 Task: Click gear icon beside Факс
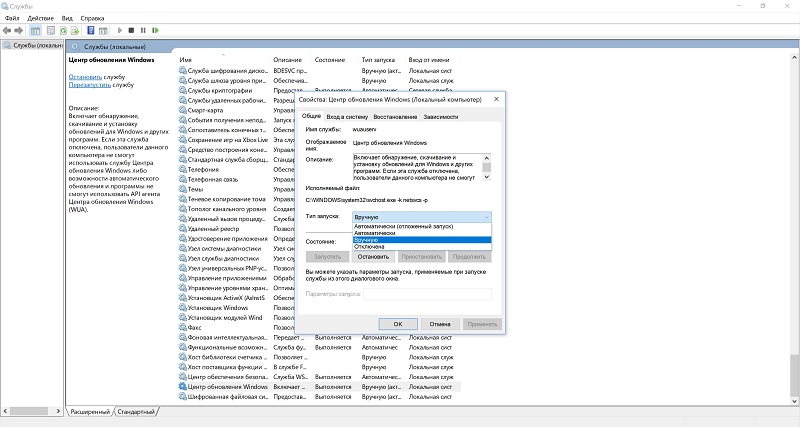183,327
